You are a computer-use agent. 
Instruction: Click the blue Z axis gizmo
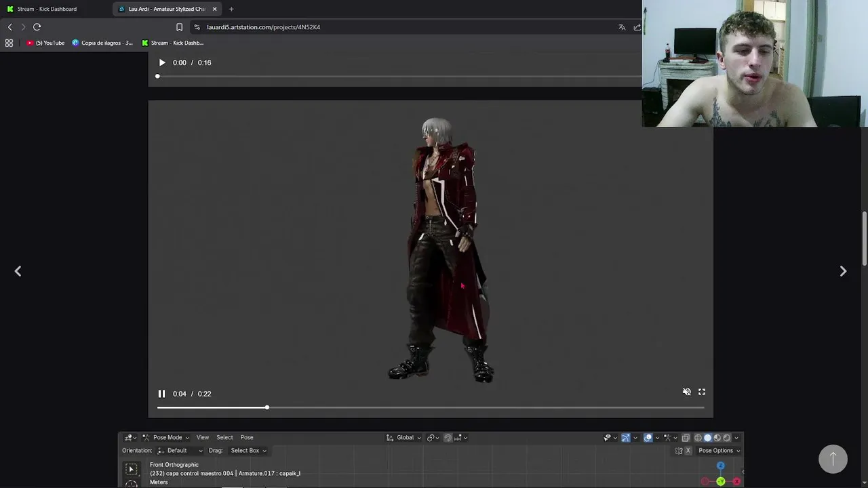click(721, 466)
